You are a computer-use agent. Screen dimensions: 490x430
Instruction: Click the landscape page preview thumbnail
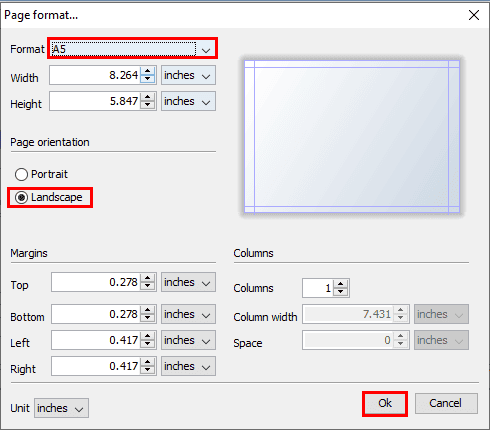point(352,136)
